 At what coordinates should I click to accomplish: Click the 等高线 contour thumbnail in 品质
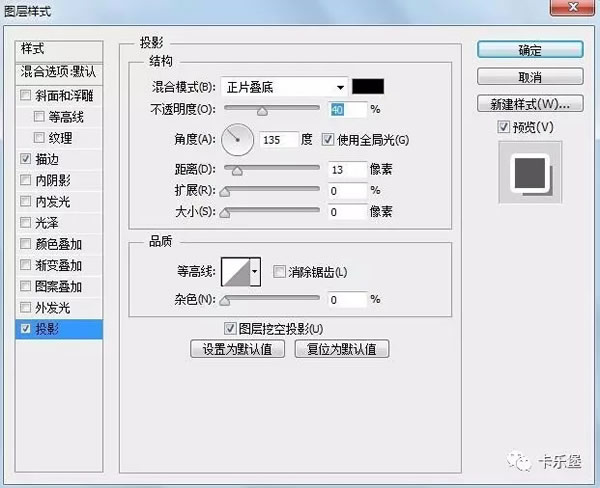pyautogui.click(x=236, y=272)
